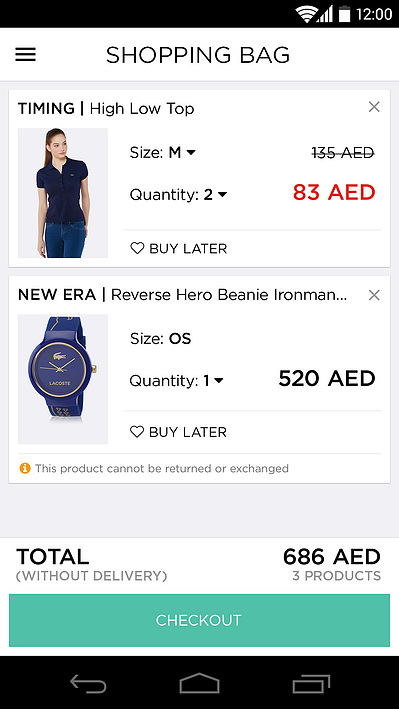Screen dimensions: 399x709
Task: Click the orange info icon
Action: tap(25, 468)
